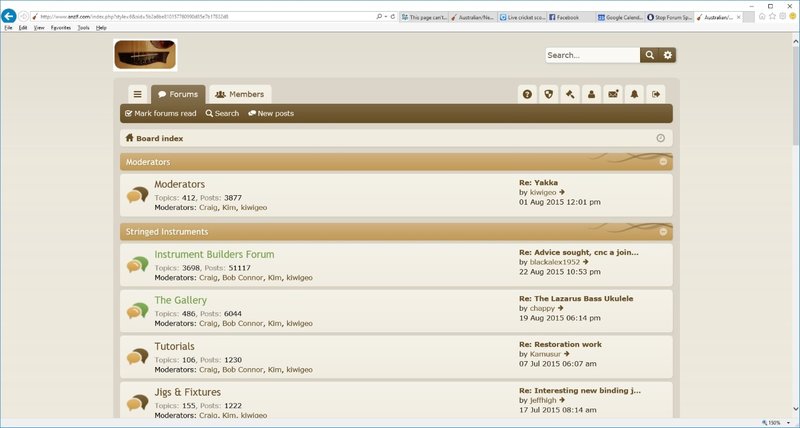The image size is (800, 428).
Task: Open the notifications bell icon
Action: point(634,94)
